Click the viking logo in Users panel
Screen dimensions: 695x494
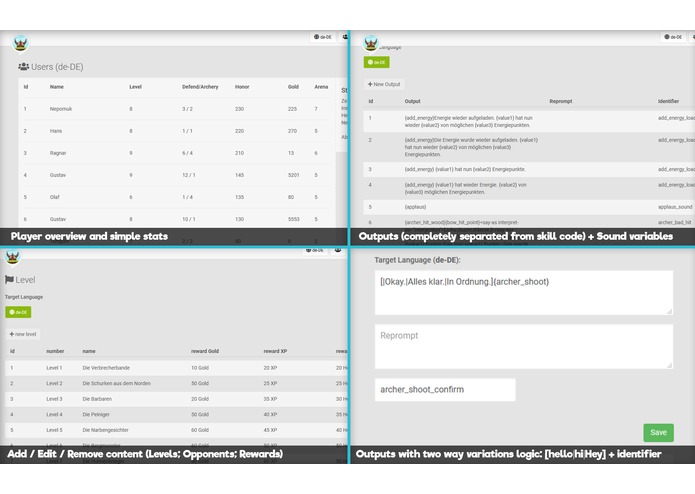[20, 43]
